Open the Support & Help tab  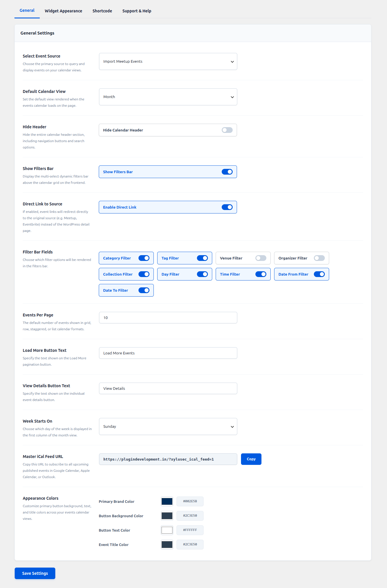tap(137, 11)
